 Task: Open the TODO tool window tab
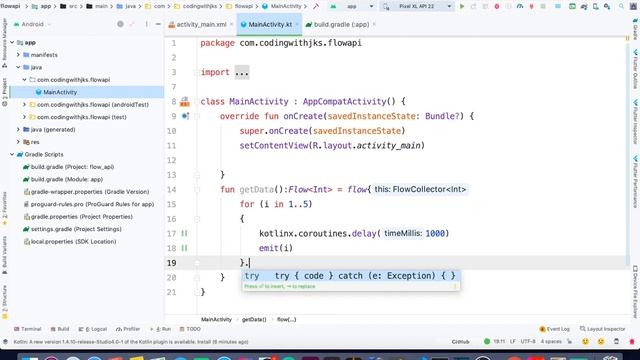(190, 329)
